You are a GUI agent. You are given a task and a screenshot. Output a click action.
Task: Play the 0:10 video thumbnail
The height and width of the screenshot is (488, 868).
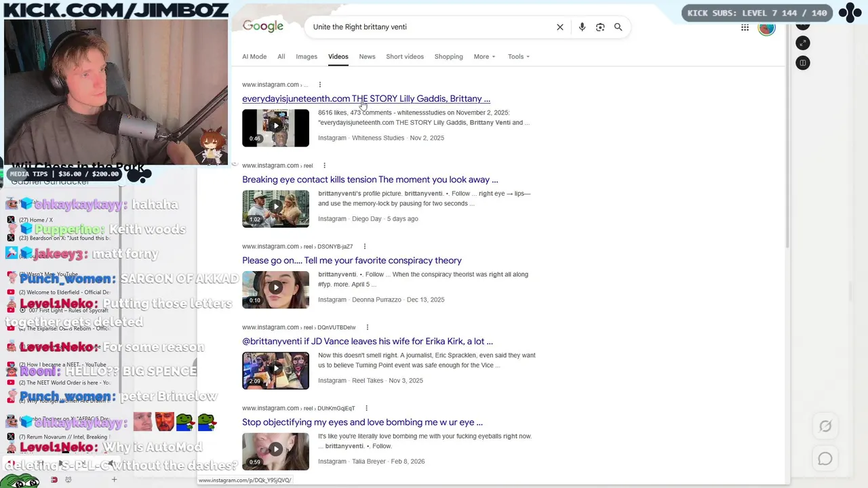pos(275,289)
